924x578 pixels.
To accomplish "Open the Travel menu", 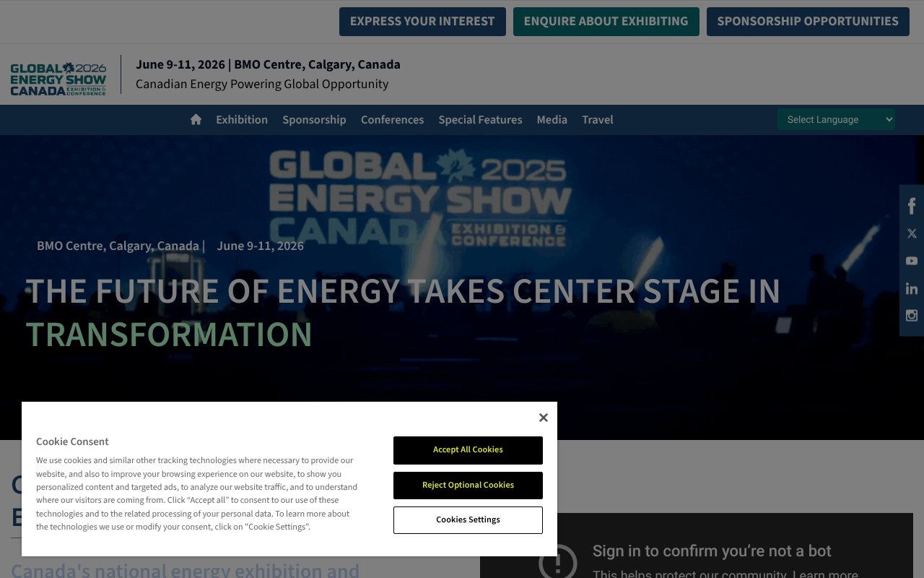I will click(597, 119).
